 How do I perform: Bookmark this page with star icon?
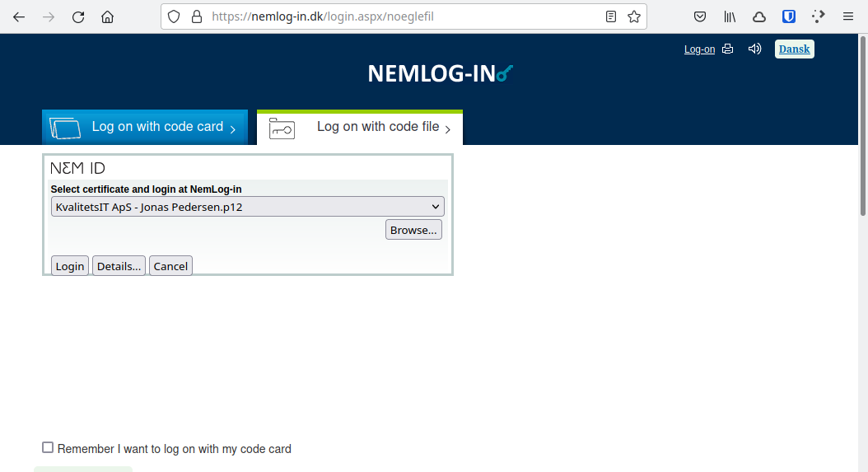point(634,16)
